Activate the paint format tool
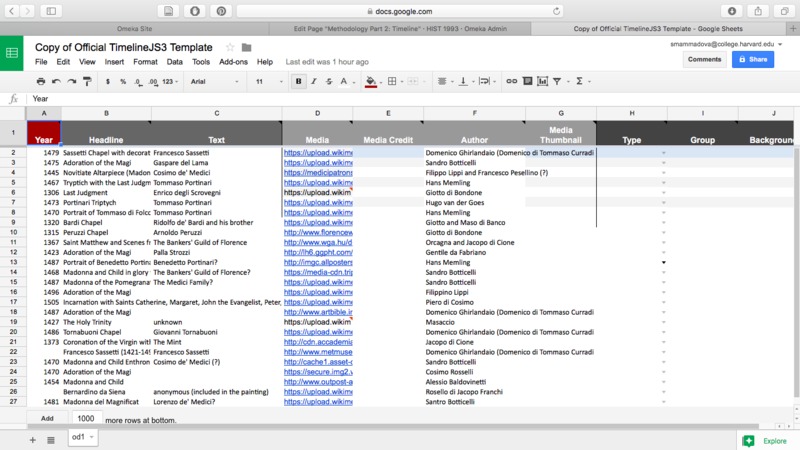Viewport: 800px width, 450px height. tap(87, 81)
